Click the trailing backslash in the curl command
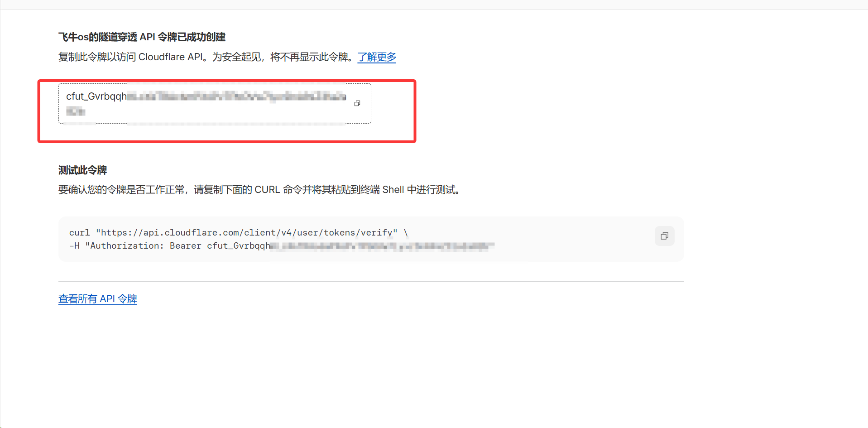The width and height of the screenshot is (868, 428). tap(406, 233)
